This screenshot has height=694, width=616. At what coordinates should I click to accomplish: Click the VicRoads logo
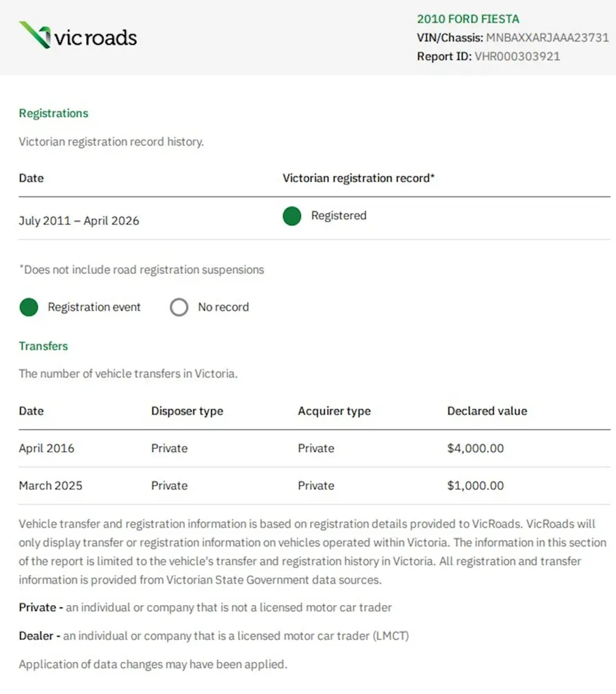click(x=78, y=35)
